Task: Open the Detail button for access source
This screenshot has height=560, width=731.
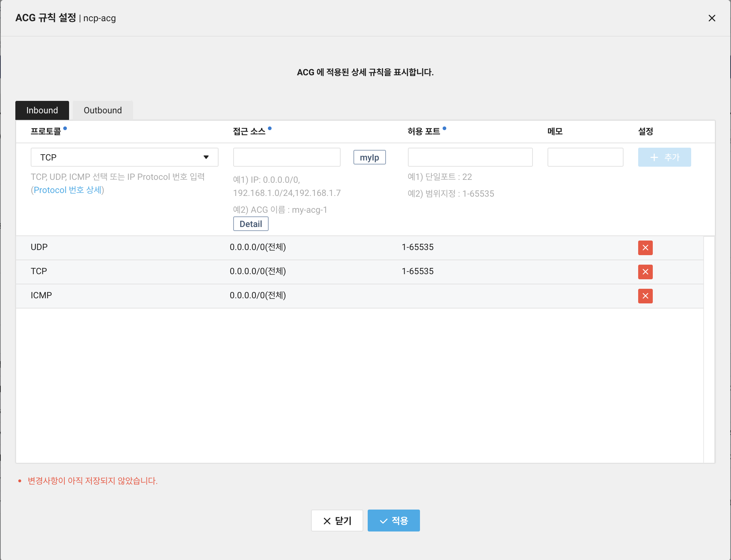Action: (251, 224)
